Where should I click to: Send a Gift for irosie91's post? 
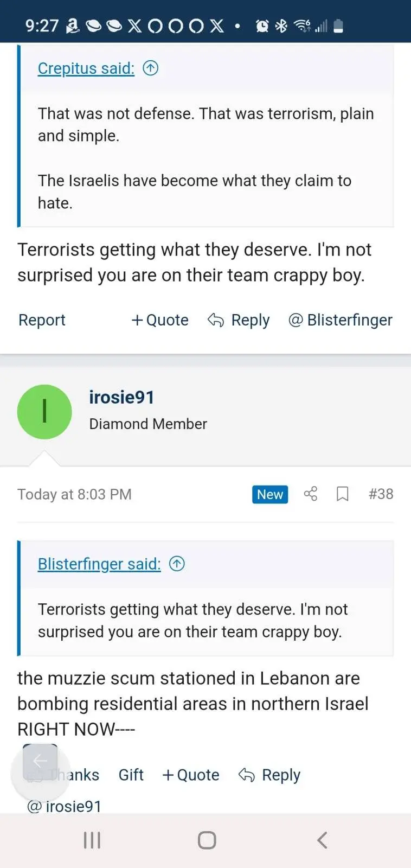tap(131, 775)
